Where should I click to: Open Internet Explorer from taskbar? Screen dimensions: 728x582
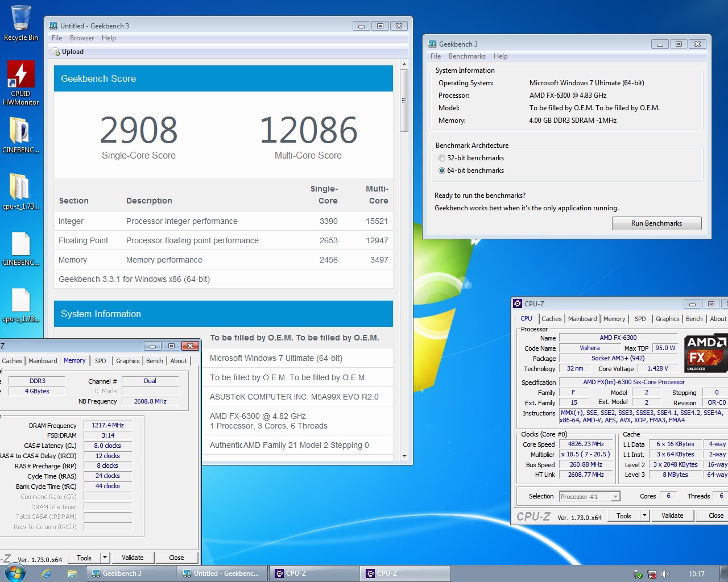click(47, 573)
